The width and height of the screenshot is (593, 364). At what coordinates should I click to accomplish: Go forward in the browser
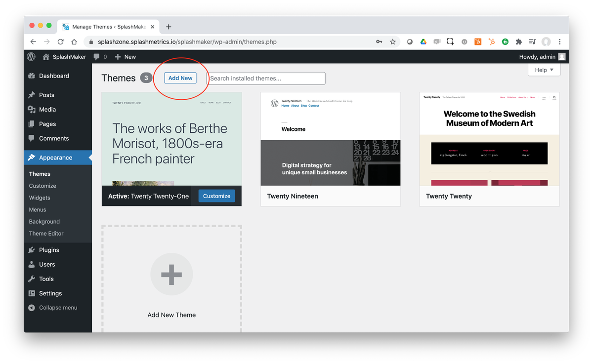(x=47, y=42)
